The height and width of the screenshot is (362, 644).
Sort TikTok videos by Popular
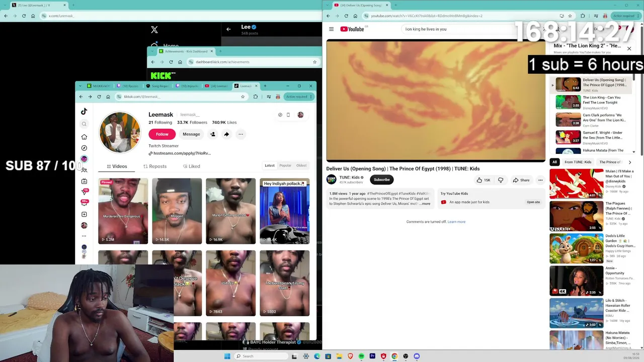[x=285, y=165]
